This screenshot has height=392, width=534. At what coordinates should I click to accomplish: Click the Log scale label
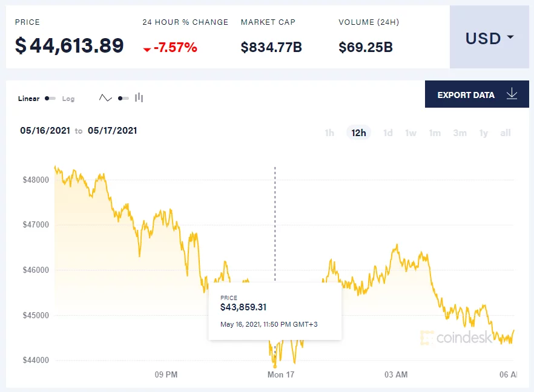68,99
